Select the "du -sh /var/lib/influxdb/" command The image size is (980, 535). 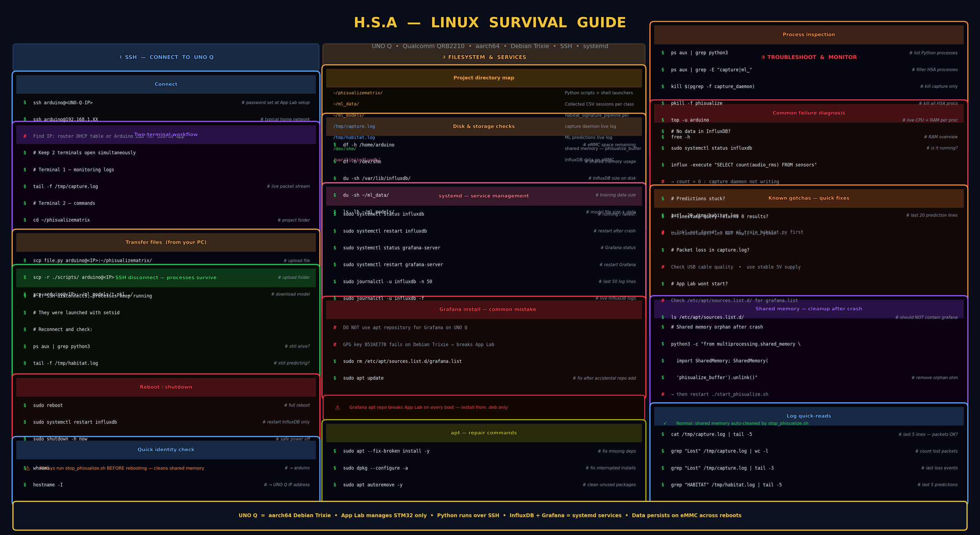click(x=377, y=178)
